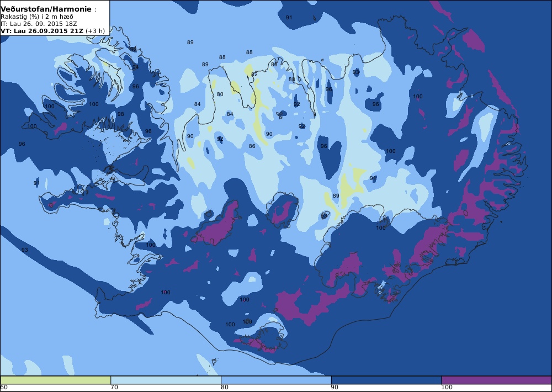Click the 'Veðurstofan/Harmonie' title text
Screen dimensions: 552x392
point(46,9)
